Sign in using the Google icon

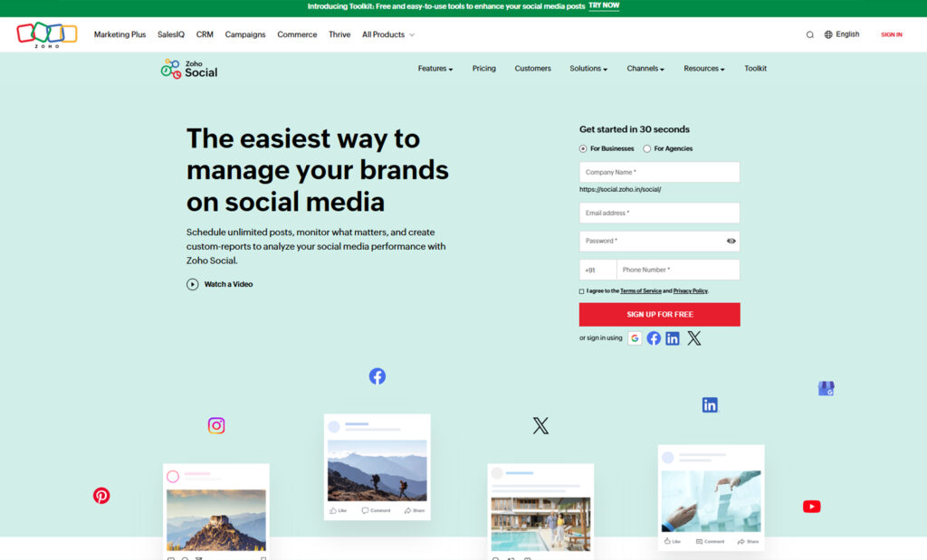click(x=635, y=338)
